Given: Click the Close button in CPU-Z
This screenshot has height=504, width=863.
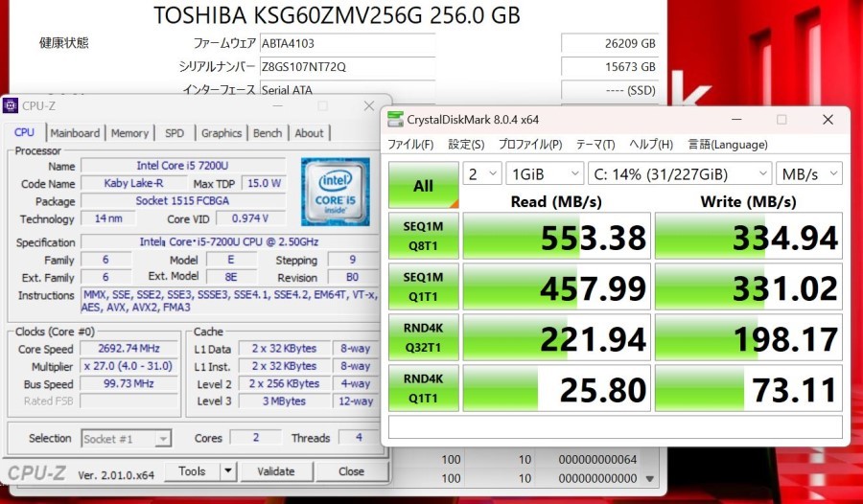Looking at the screenshot, I should point(351,471).
